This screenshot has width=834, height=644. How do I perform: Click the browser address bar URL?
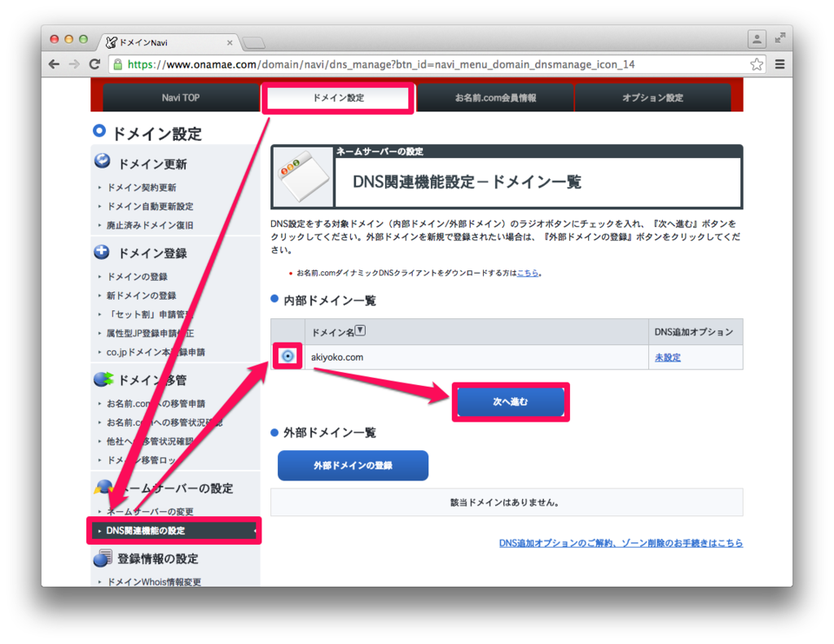381,64
